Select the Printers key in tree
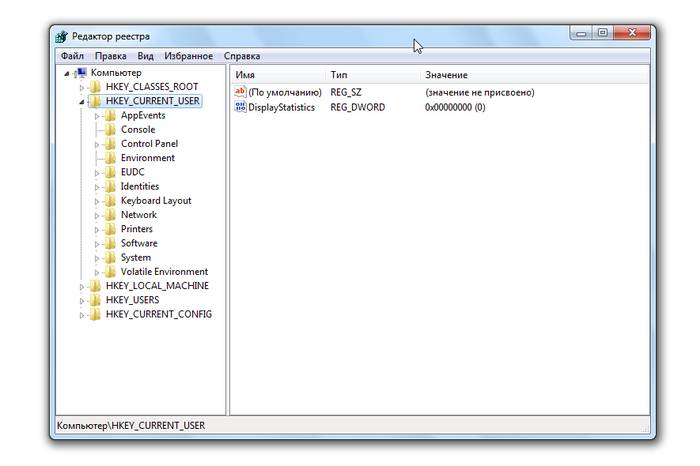The width and height of the screenshot is (700, 466). (x=139, y=229)
